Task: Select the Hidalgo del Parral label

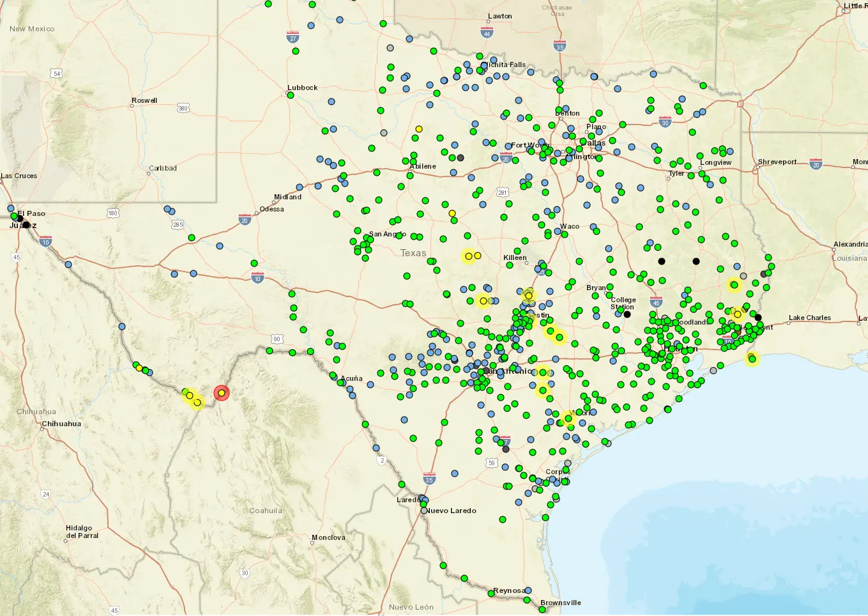Action: (82, 532)
